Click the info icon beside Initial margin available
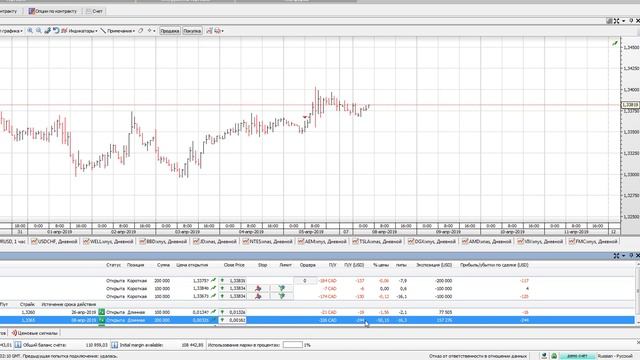The height and width of the screenshot is (360, 640). click(115, 345)
